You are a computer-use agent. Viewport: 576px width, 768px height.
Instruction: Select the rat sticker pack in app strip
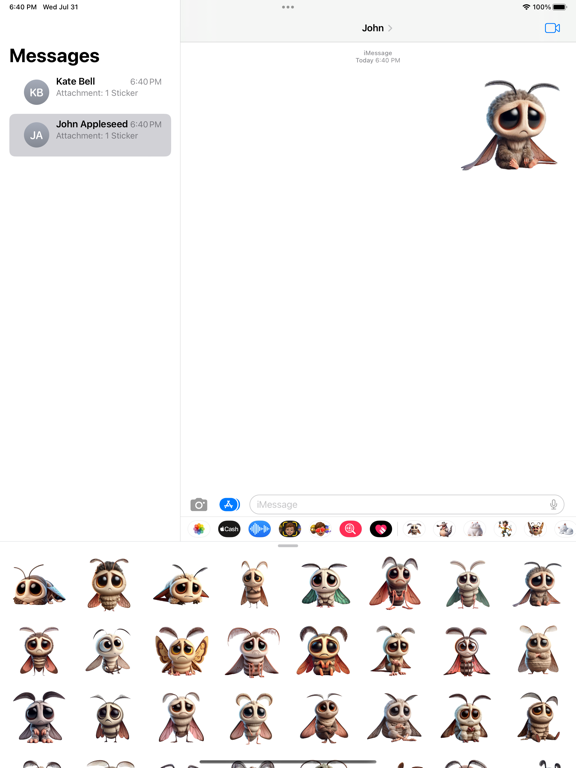(x=444, y=529)
